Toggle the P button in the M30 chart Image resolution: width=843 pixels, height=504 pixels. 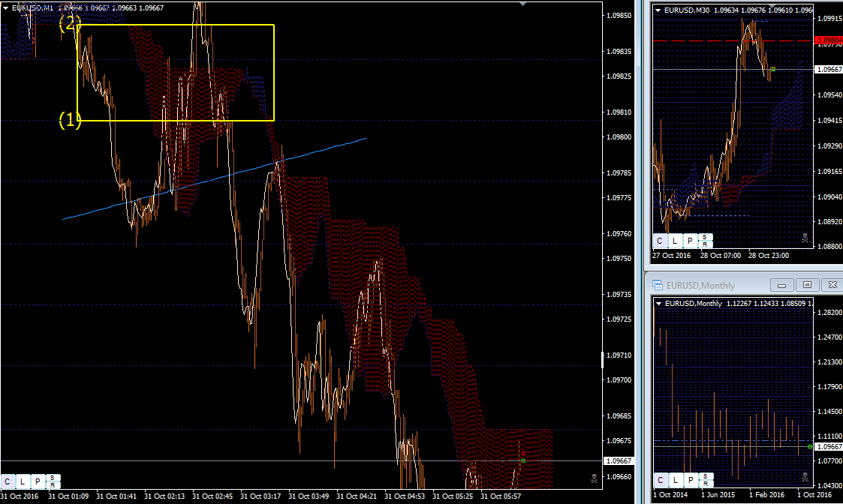690,241
